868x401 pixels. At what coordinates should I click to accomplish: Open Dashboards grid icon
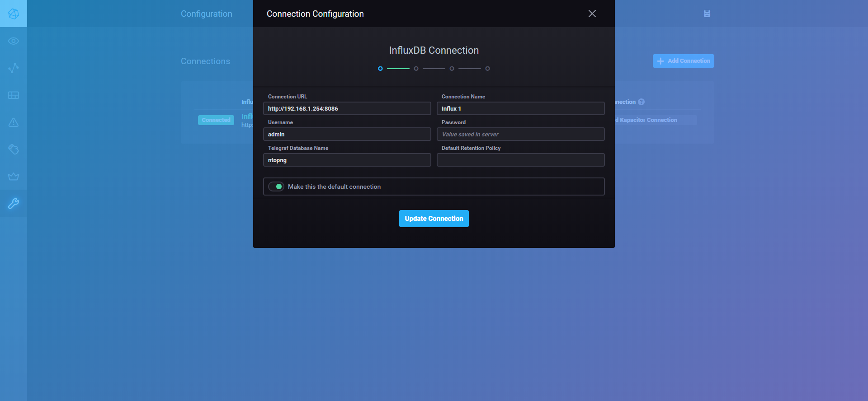(14, 95)
